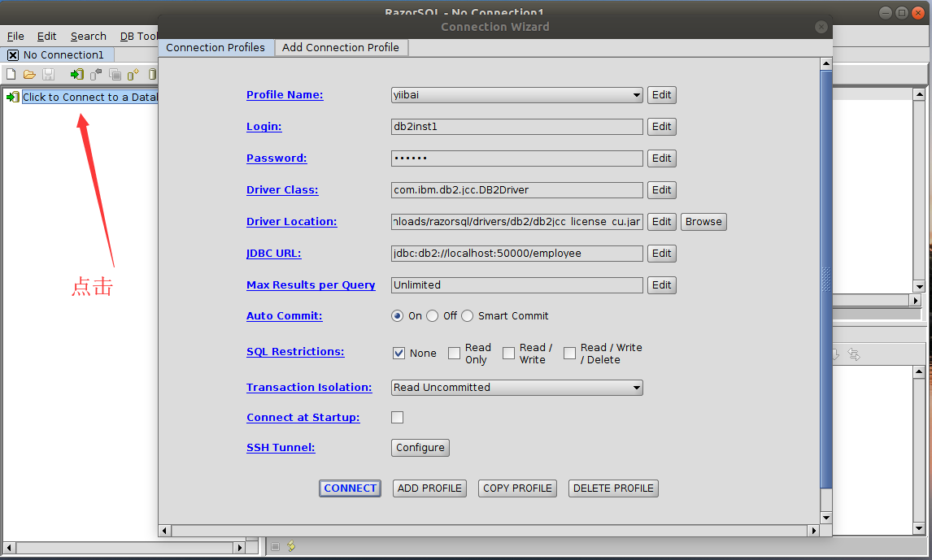This screenshot has height=560, width=932.
Task: Click Browse next to Driver Location
Action: click(703, 222)
